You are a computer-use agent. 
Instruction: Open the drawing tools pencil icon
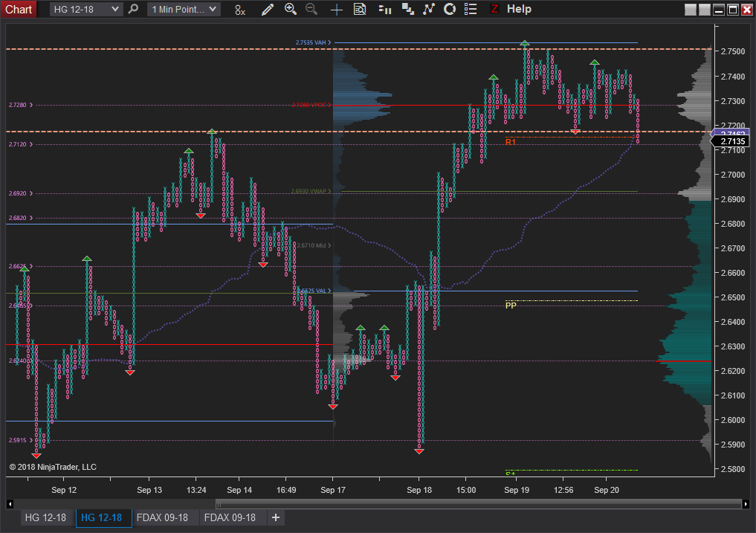point(267,9)
